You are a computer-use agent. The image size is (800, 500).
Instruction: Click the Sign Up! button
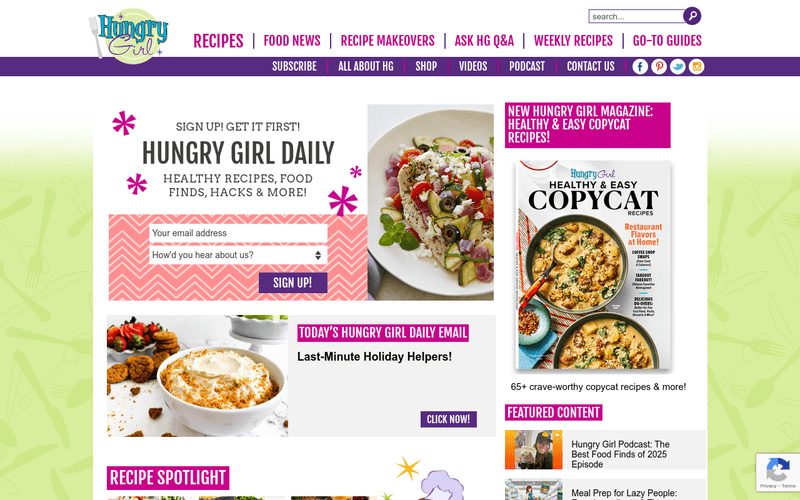pyautogui.click(x=293, y=283)
